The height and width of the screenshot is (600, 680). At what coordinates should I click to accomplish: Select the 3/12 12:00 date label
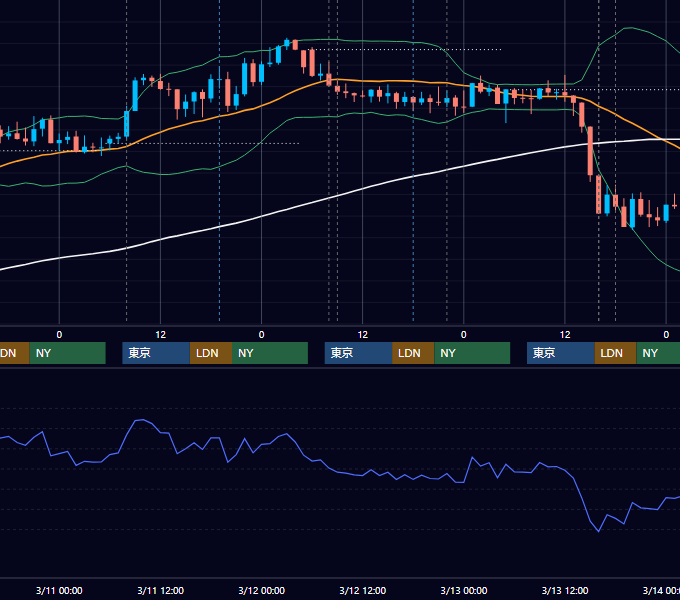point(363,590)
